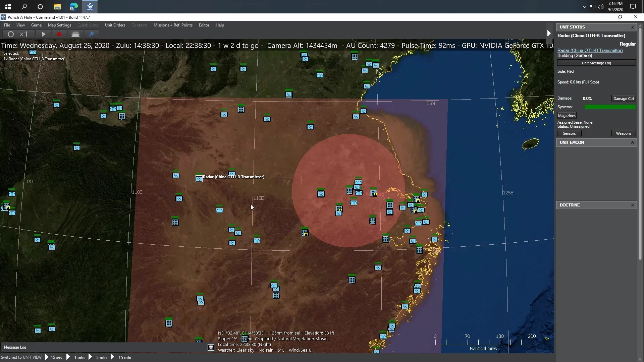The height and width of the screenshot is (362, 644).
Task: Open the View menu
Action: click(x=20, y=25)
